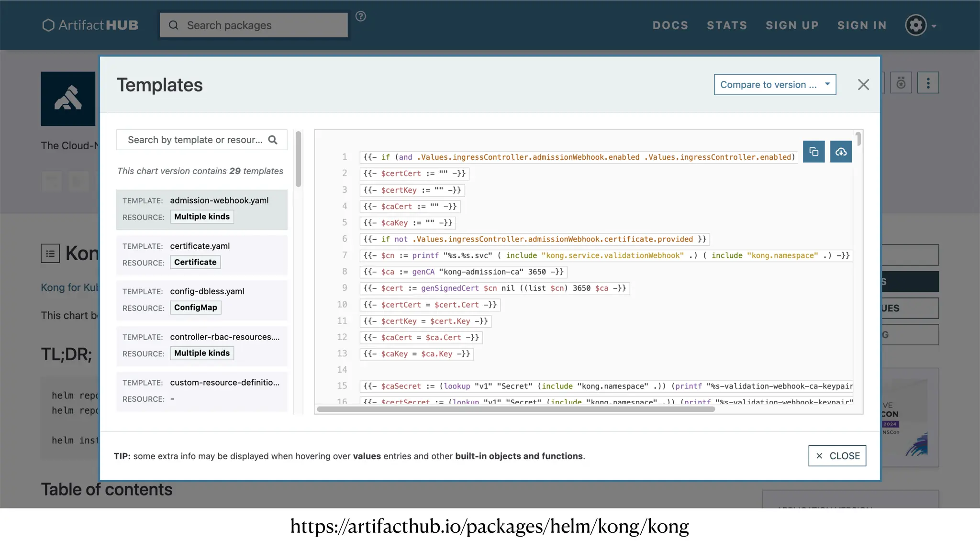Open the STATS navigation link
Image resolution: width=980 pixels, height=551 pixels.
click(727, 25)
